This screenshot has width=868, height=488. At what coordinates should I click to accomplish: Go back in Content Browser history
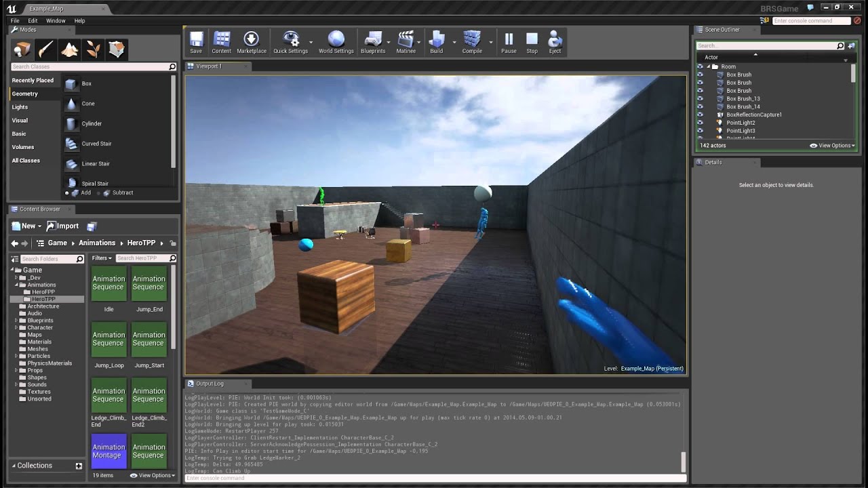(15, 243)
